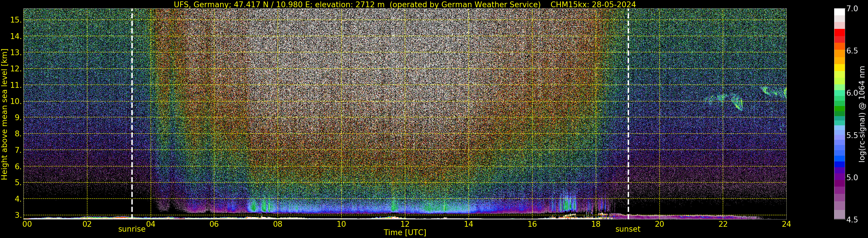The image size is (868, 238).
Task: Click the green cirrus cloud streak near 10 km
Action: (738, 102)
